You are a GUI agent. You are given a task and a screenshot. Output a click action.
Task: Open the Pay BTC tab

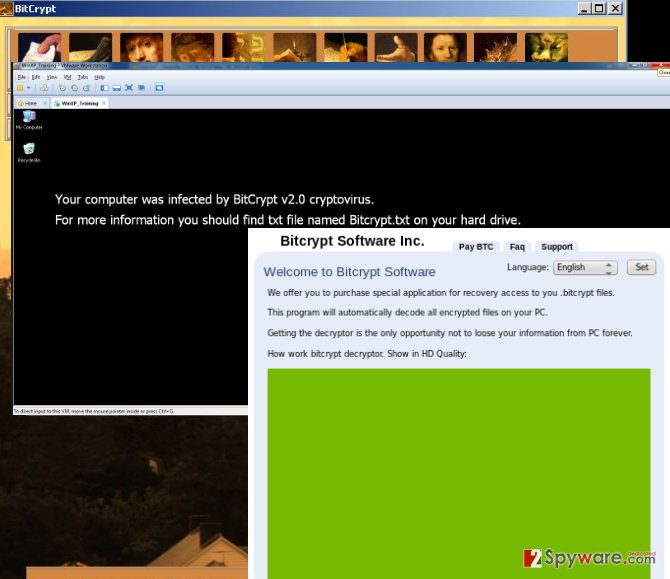pos(476,247)
